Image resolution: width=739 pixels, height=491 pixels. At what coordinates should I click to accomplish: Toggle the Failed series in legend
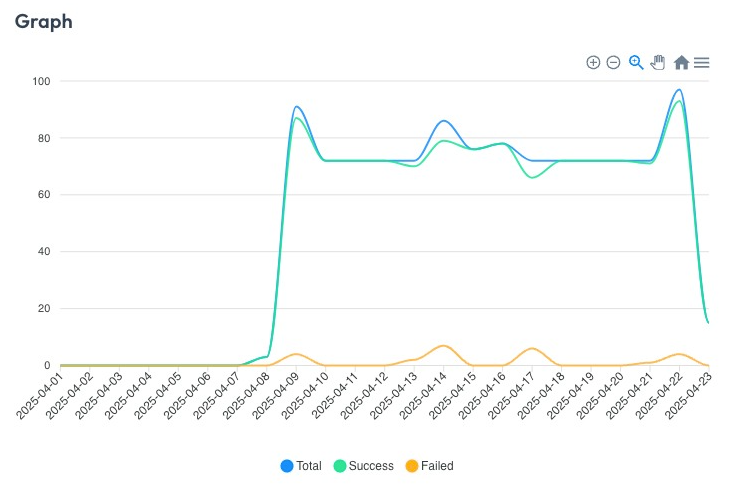click(437, 465)
